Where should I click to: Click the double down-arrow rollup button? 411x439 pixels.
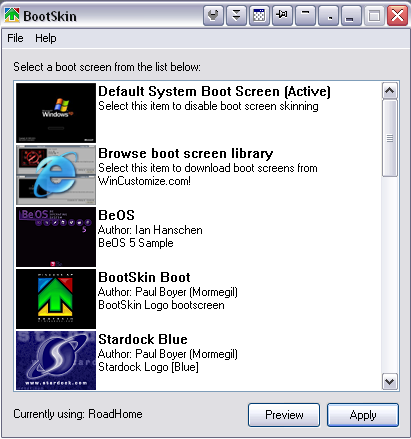[x=236, y=15]
